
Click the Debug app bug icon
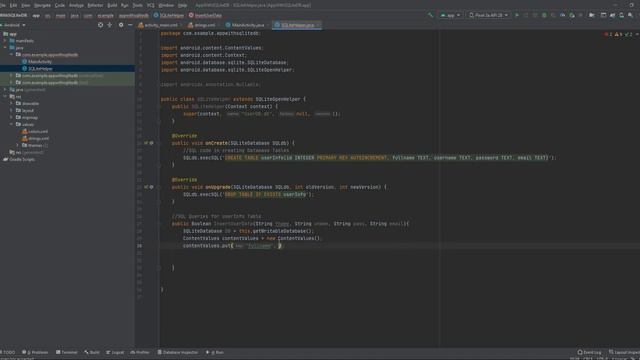click(x=544, y=15)
